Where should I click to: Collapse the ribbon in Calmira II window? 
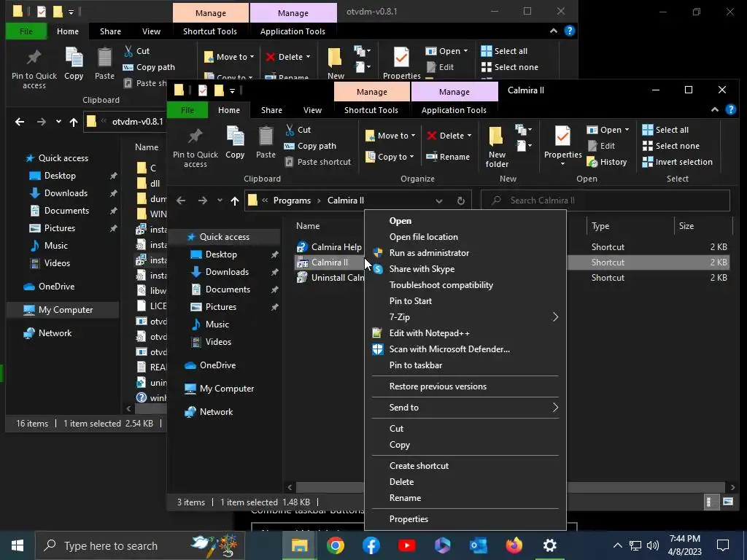(x=715, y=109)
